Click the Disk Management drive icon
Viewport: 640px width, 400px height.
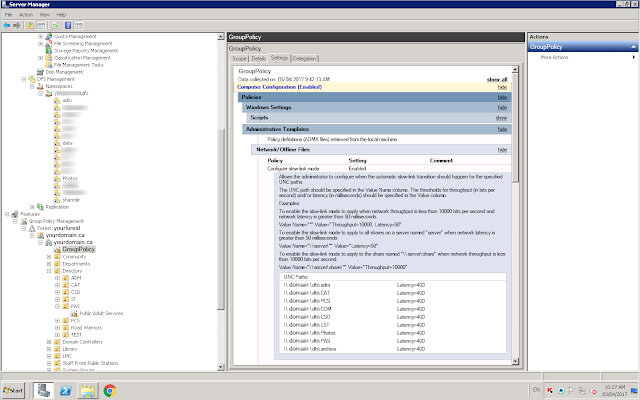point(40,72)
